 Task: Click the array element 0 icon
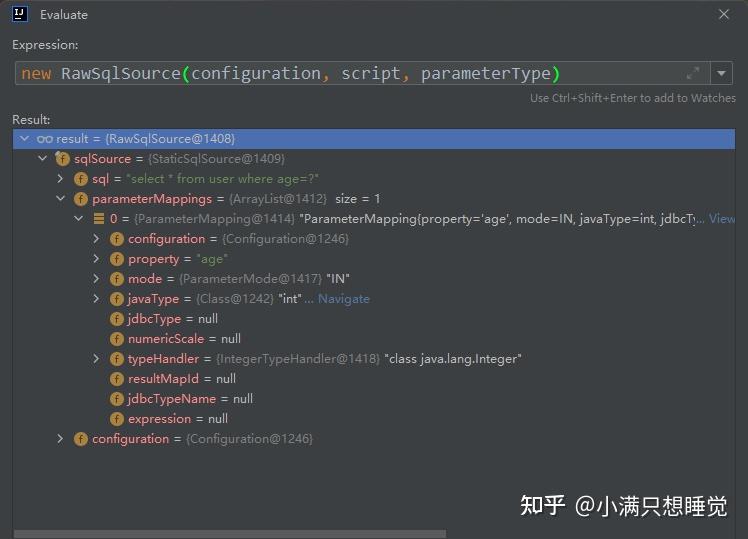[99, 219]
